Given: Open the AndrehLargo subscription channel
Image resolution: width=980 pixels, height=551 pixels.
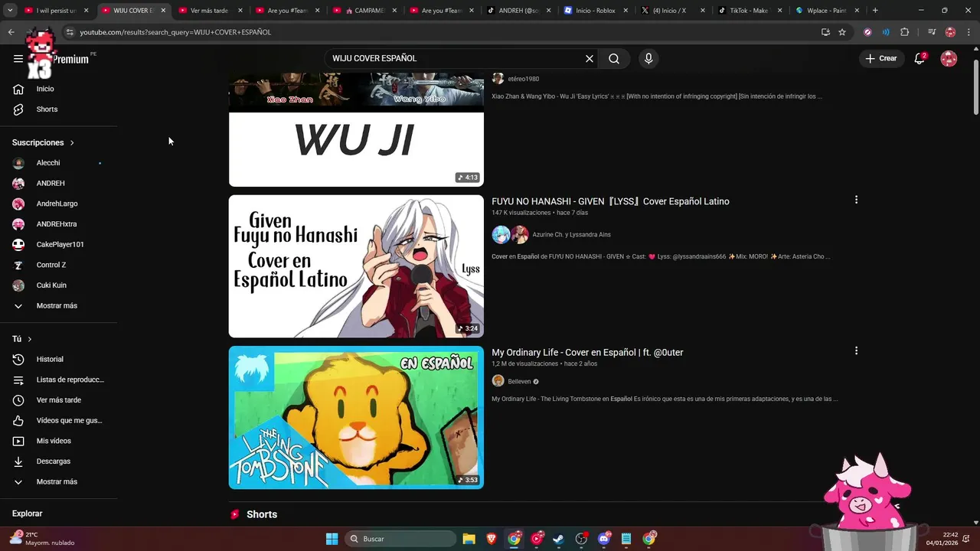Looking at the screenshot, I should 58,204.
